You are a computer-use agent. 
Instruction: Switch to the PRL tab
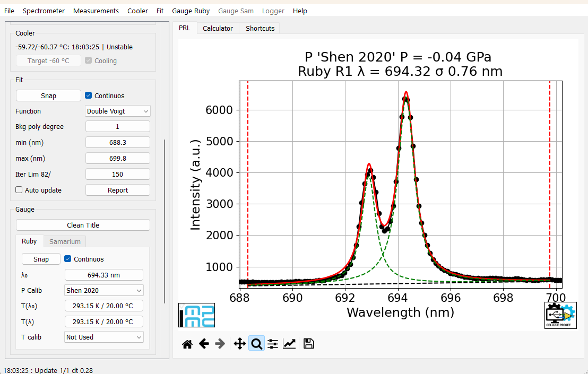185,28
